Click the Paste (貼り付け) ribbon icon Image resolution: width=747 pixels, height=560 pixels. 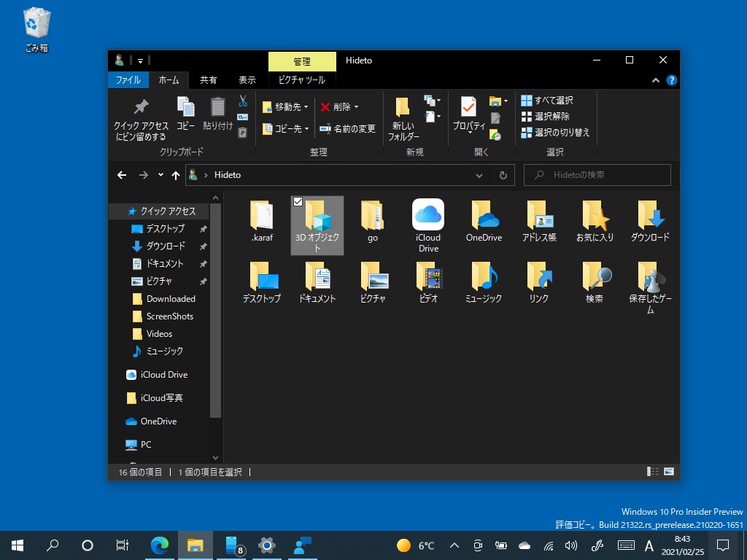click(x=217, y=106)
